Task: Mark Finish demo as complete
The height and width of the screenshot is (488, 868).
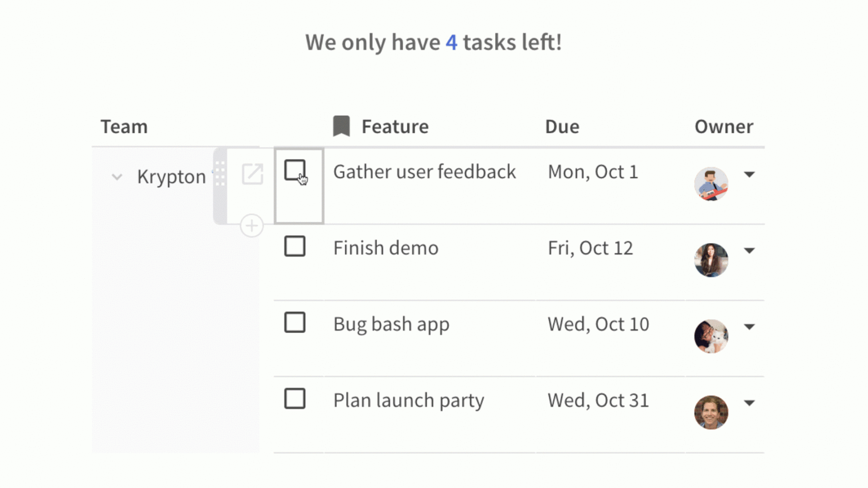Action: pyautogui.click(x=295, y=247)
